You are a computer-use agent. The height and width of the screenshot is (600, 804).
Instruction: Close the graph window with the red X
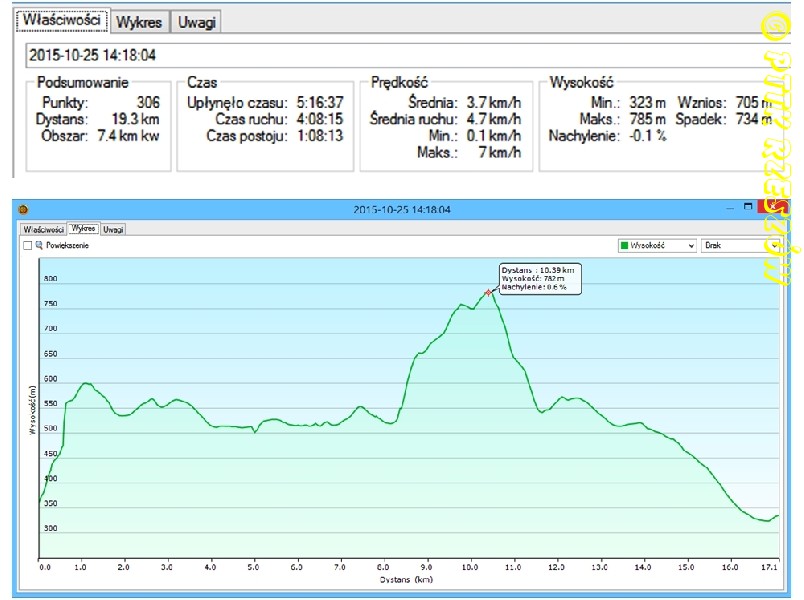[x=770, y=208]
